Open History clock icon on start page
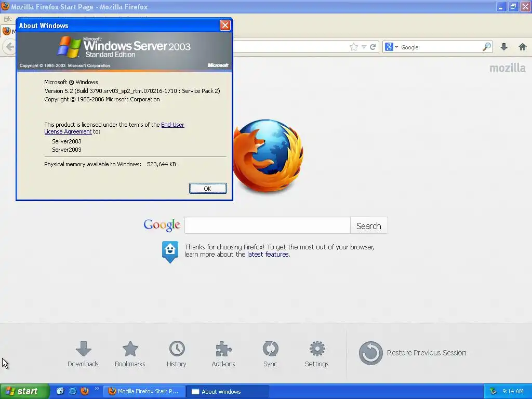 pos(177,354)
